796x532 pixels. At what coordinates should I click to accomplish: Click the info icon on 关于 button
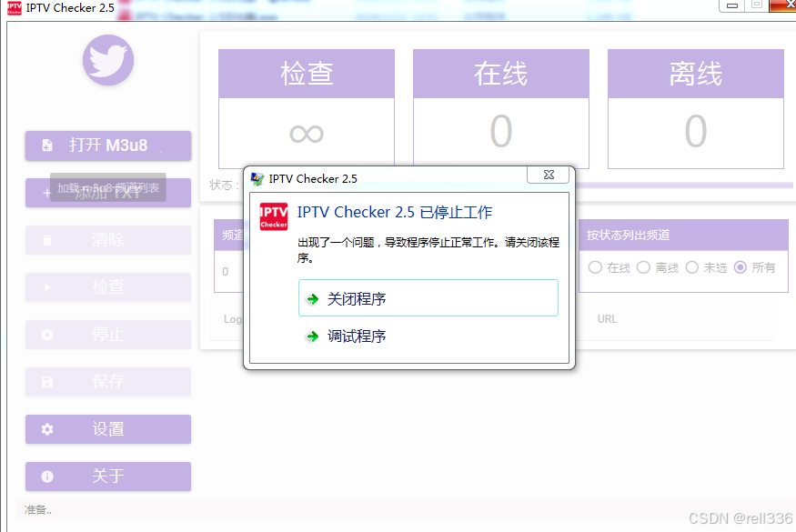47,477
